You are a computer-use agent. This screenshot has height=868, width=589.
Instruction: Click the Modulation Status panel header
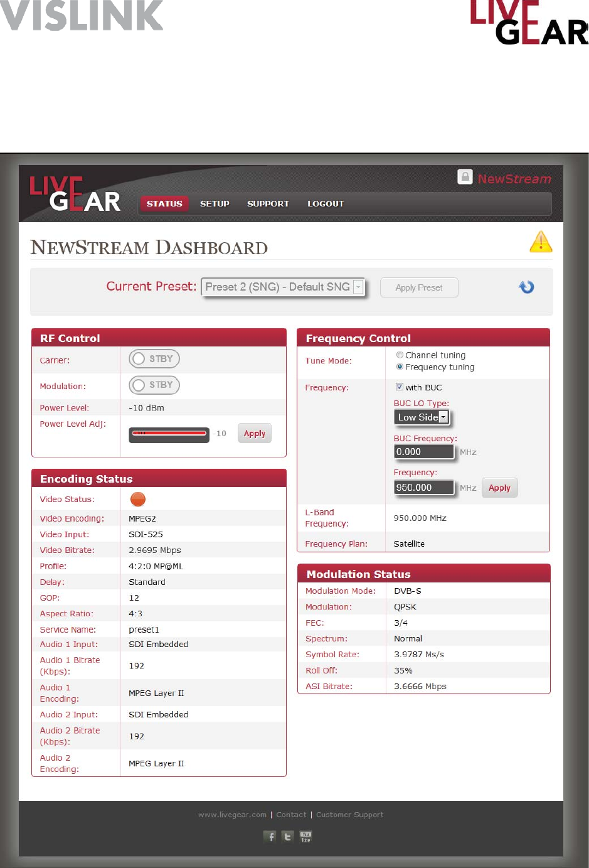[x=423, y=573]
